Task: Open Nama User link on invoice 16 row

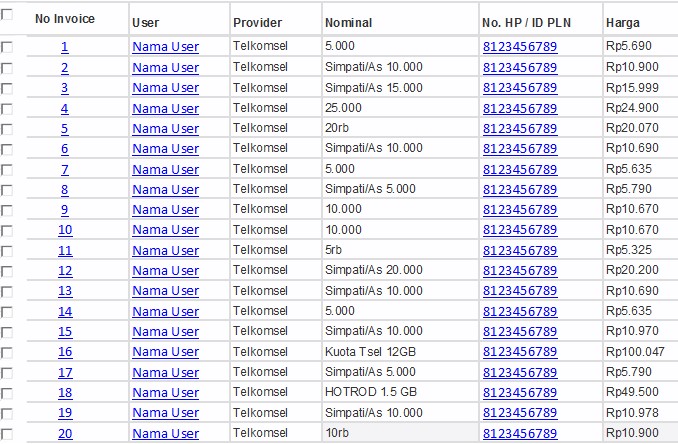Action: point(166,352)
